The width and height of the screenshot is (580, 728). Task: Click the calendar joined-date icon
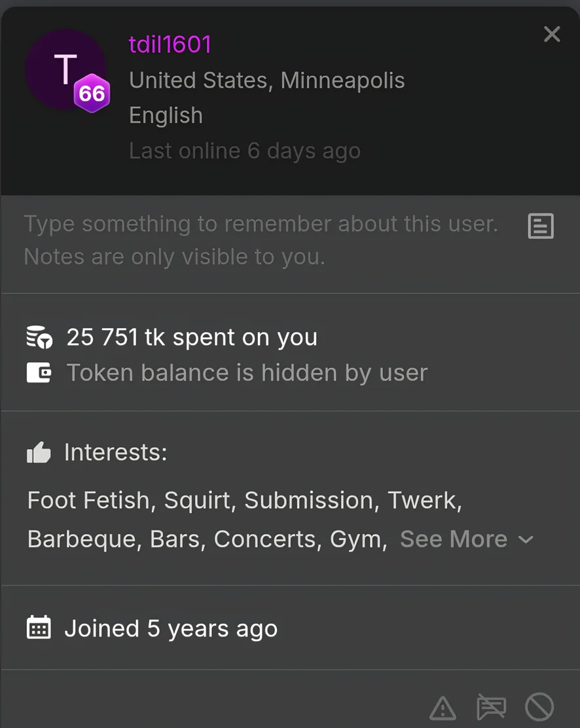tap(39, 628)
